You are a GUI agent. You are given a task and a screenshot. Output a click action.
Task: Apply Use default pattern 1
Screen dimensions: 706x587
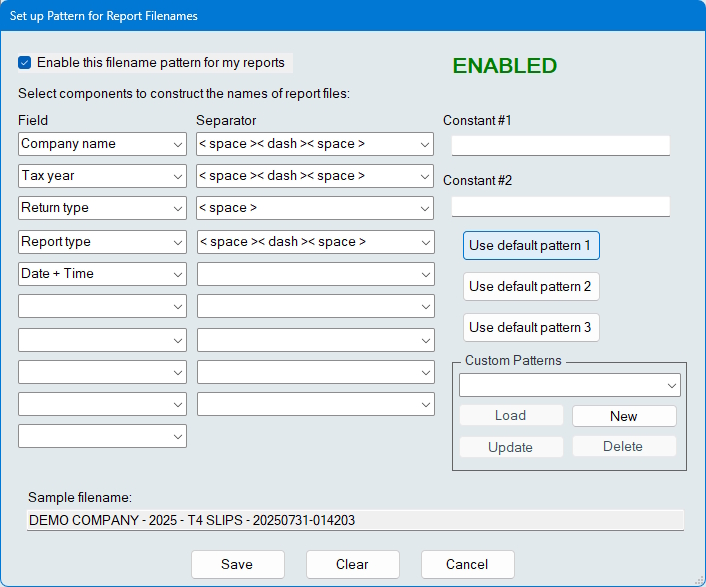point(531,246)
